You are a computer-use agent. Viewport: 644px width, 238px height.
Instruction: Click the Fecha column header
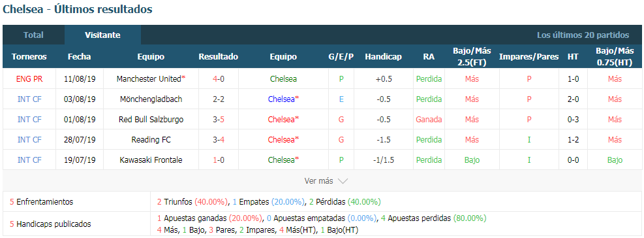point(79,57)
